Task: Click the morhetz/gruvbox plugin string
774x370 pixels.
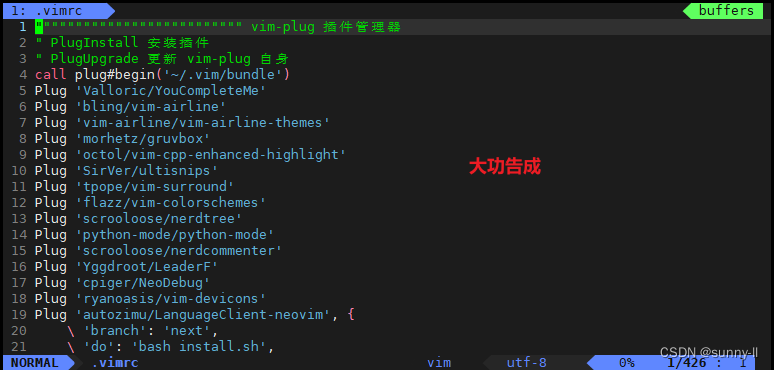Action: [x=143, y=139]
